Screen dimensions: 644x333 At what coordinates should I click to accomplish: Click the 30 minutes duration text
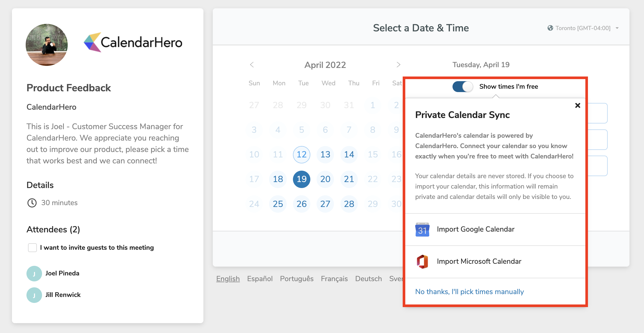pos(59,203)
